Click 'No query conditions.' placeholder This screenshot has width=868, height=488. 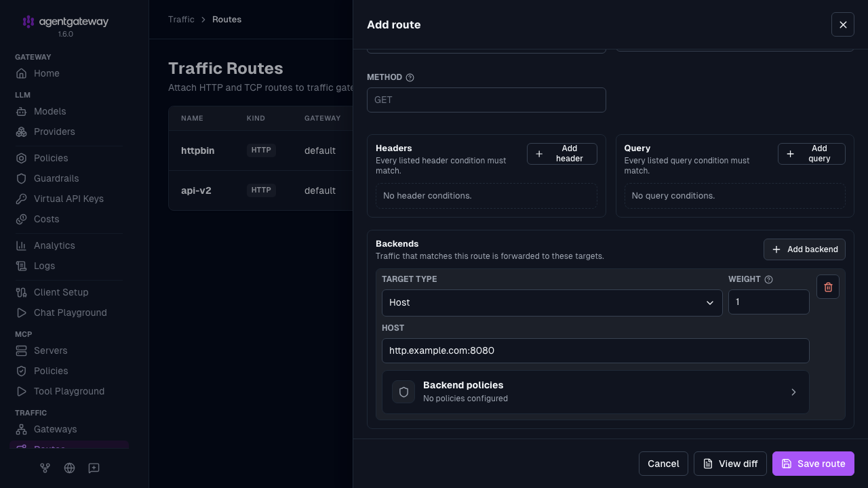click(735, 196)
